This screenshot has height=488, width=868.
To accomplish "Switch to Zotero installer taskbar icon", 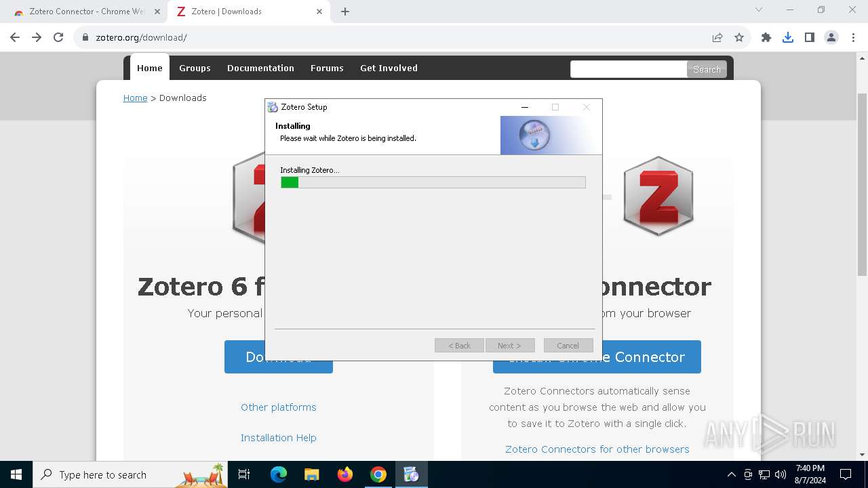I will point(412,474).
